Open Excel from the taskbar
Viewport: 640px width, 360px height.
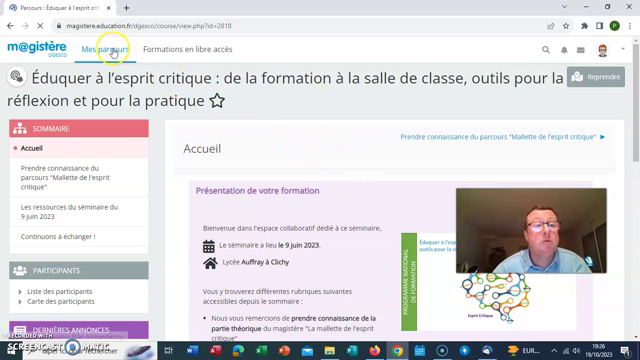coord(261,351)
